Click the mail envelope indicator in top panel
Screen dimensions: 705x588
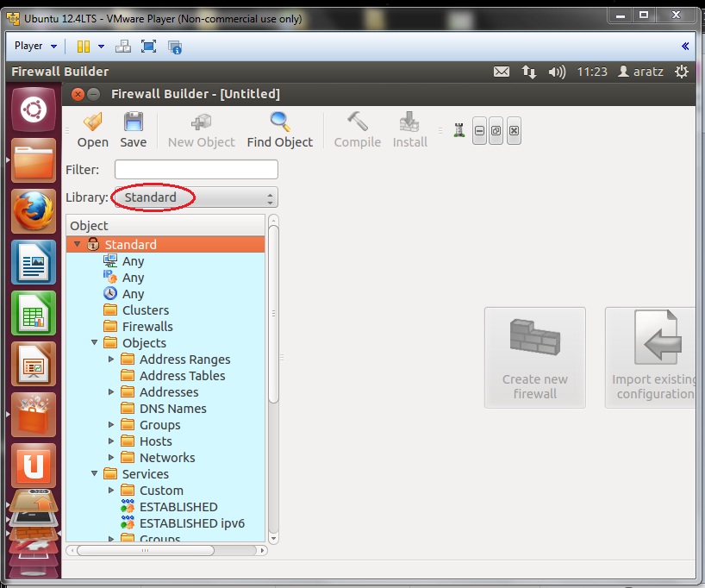502,72
